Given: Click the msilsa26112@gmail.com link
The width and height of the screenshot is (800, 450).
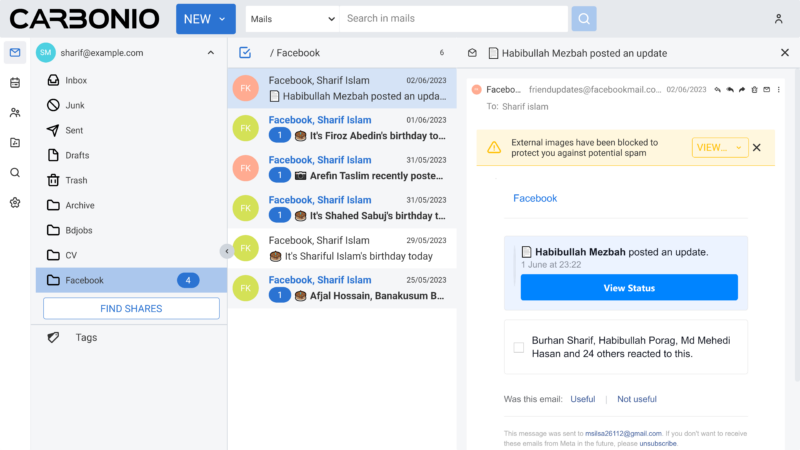Looking at the screenshot, I should (623, 434).
